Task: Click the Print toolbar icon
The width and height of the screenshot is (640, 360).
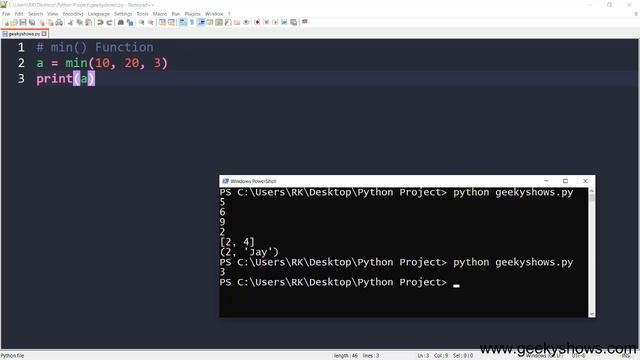Action: pos(59,22)
